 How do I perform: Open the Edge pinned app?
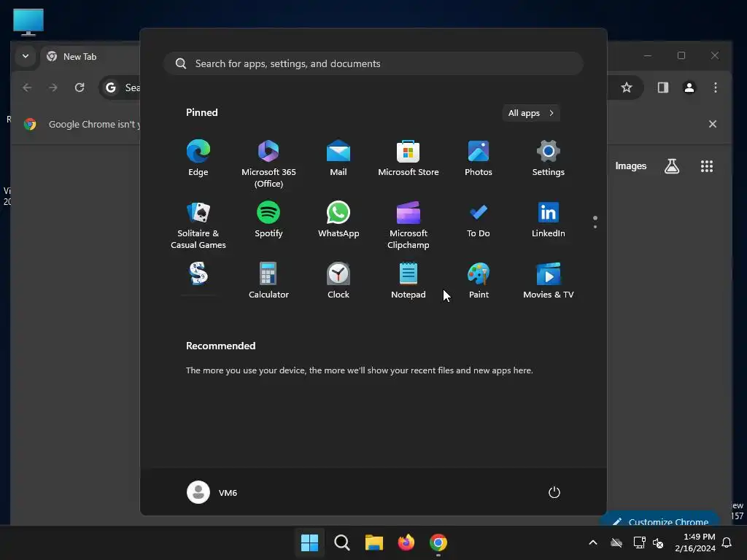[198, 158]
